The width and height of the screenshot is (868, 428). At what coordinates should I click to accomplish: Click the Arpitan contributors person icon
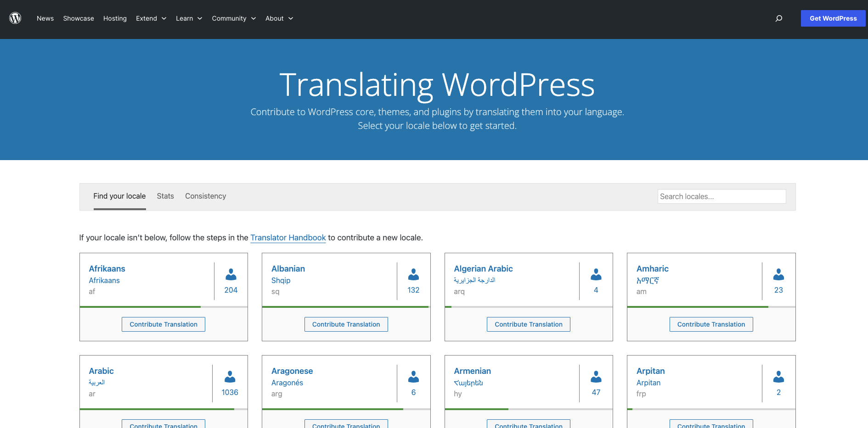(778, 377)
